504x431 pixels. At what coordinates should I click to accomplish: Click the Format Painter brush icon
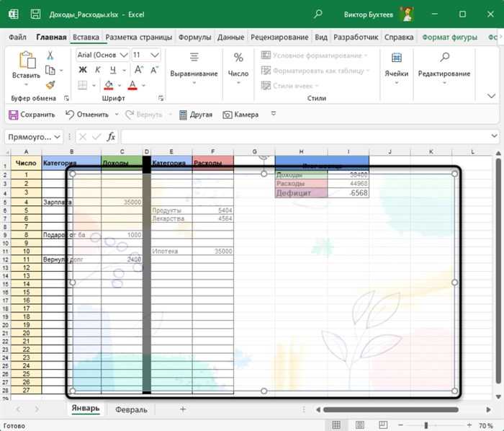click(50, 85)
